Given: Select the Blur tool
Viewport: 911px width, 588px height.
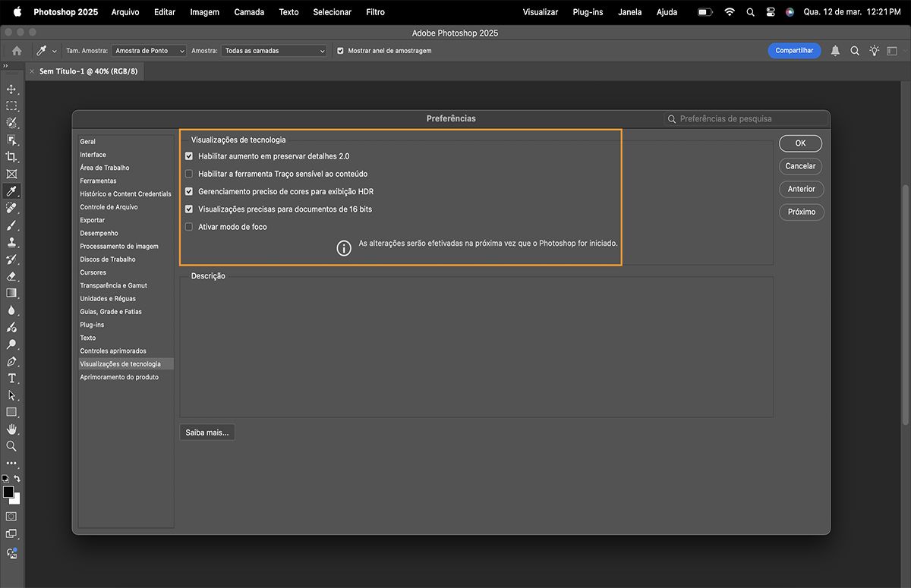Looking at the screenshot, I should point(11,310).
